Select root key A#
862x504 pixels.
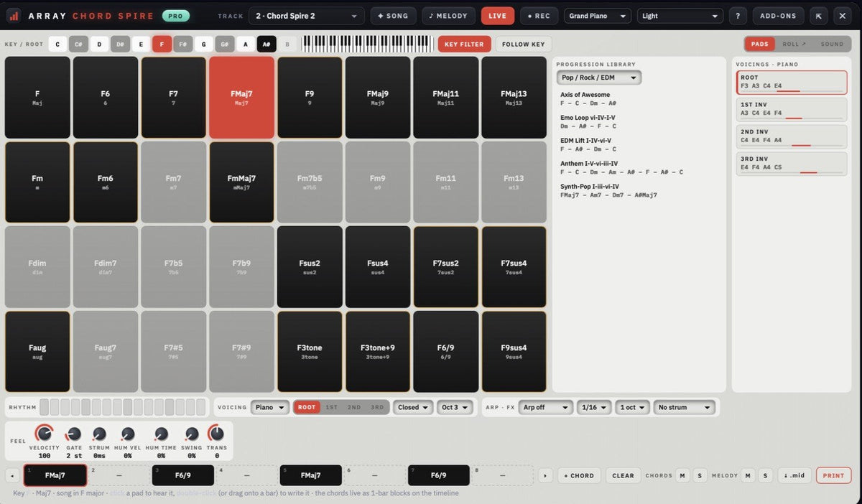tap(267, 44)
